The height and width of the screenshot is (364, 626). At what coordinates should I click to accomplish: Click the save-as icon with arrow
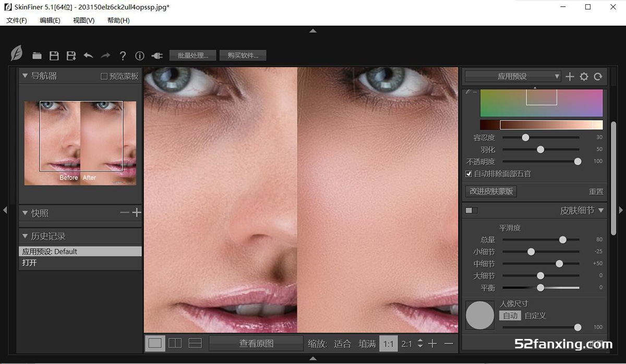click(x=71, y=56)
